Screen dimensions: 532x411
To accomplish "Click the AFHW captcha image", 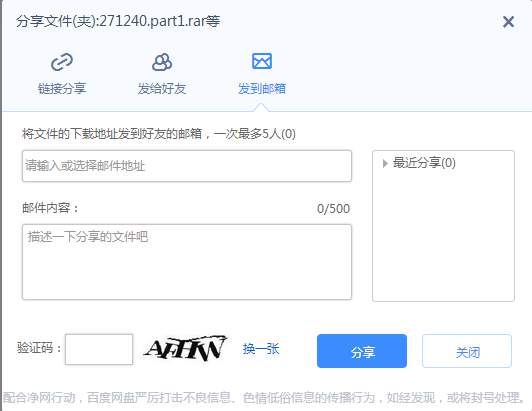I will 185,348.
